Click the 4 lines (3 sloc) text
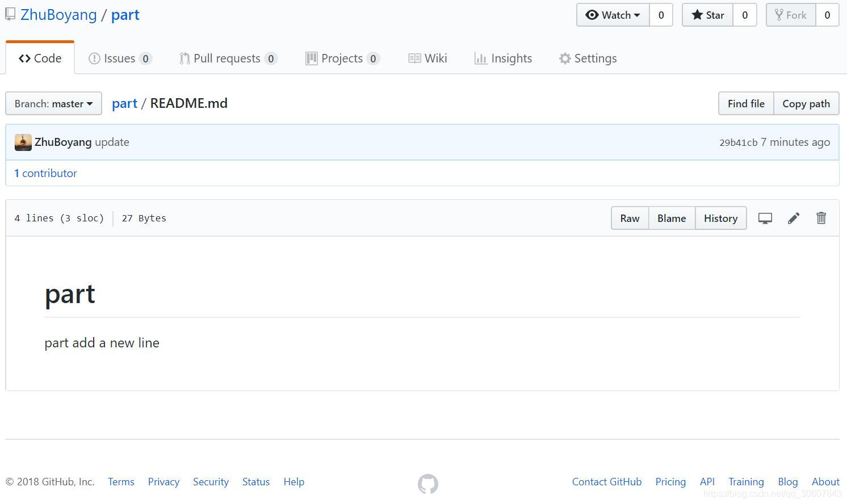The image size is (847, 504). [x=59, y=218]
